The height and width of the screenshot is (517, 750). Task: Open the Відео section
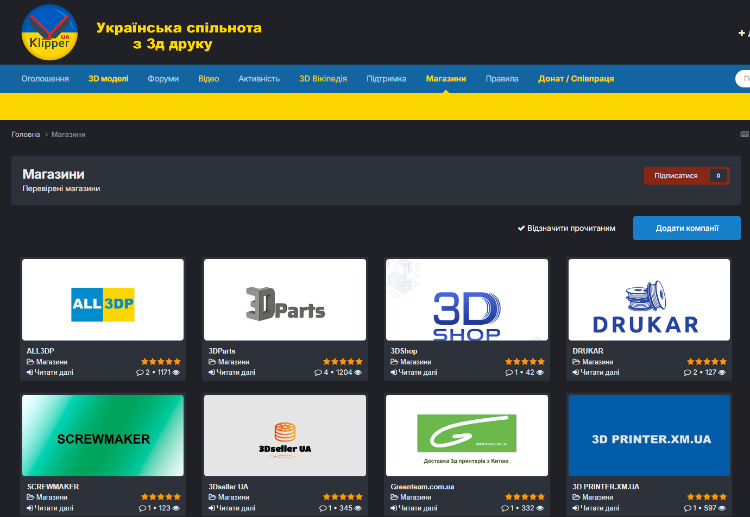coord(209,79)
